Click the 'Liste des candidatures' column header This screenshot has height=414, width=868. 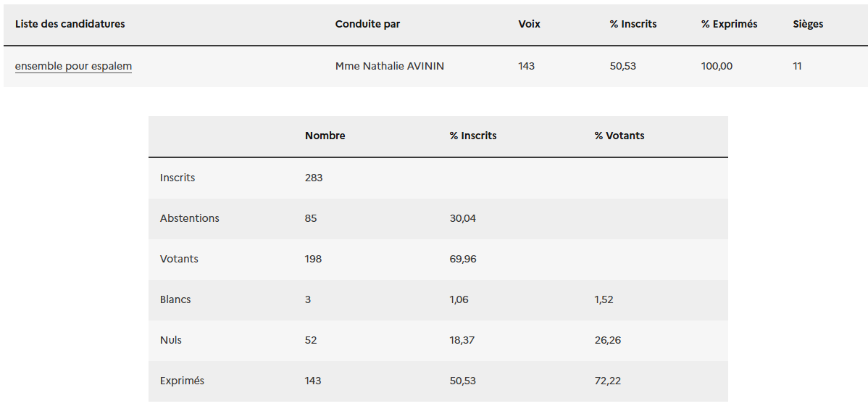[70, 24]
